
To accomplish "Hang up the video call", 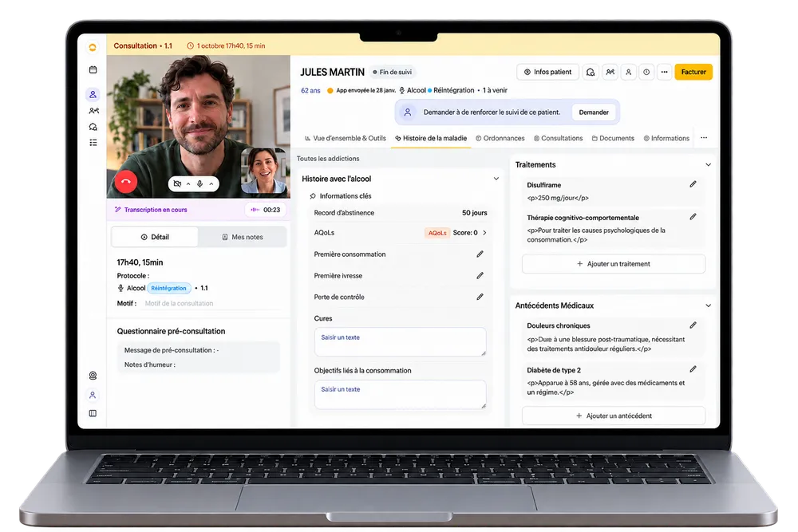I will [126, 181].
